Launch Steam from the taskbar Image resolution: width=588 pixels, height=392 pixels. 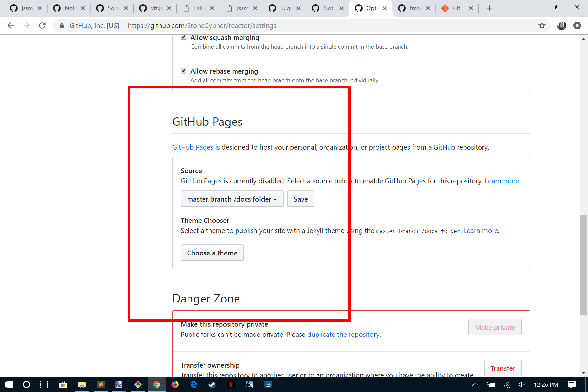[212, 384]
